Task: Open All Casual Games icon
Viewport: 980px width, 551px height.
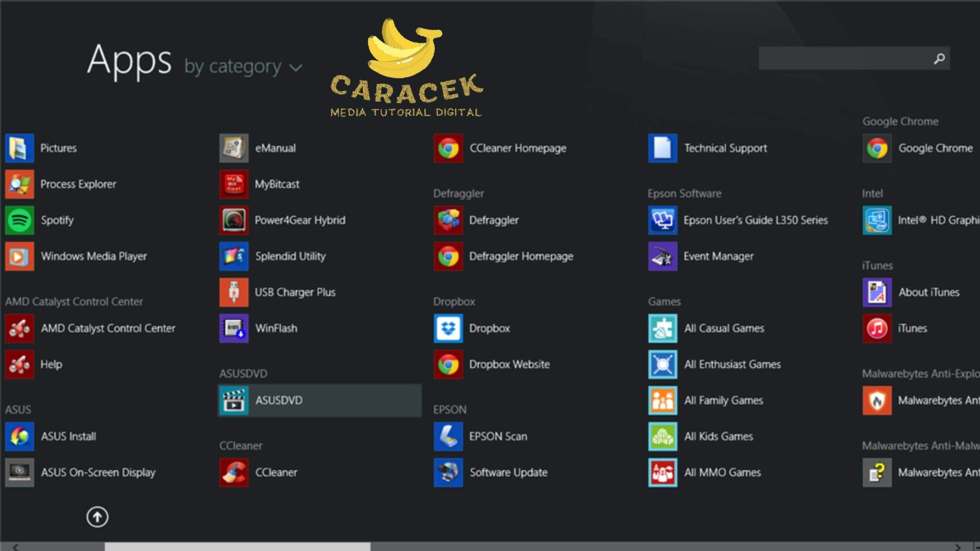Action: coord(663,328)
